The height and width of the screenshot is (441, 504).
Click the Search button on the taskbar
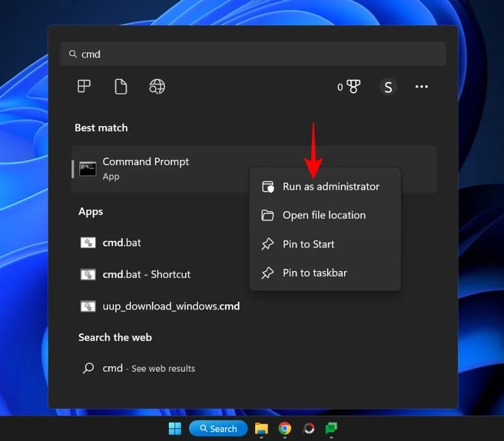[x=218, y=428]
